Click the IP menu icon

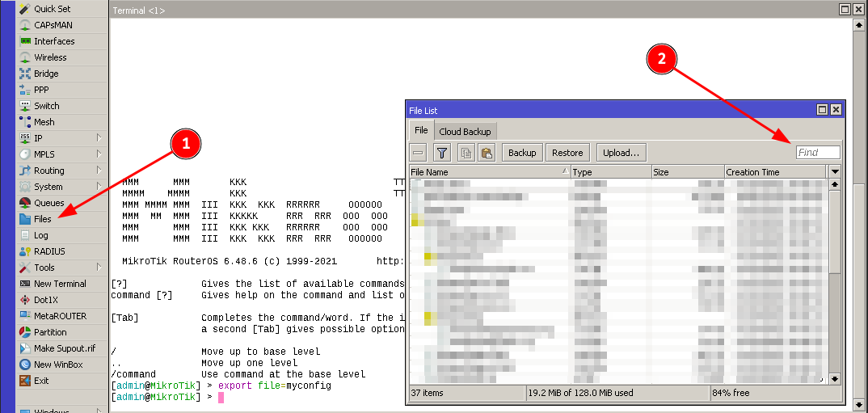24,138
